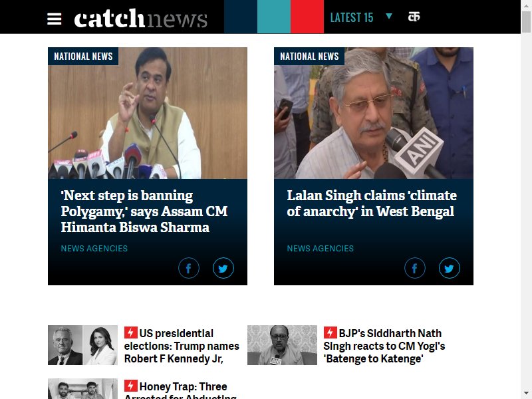Screen dimensions: 532x399
Task: Switch to Hindi edition icon
Action: [414, 17]
